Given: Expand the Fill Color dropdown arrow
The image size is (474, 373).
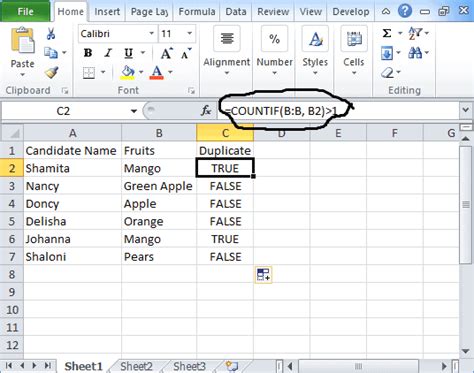Looking at the screenshot, I should [x=141, y=72].
